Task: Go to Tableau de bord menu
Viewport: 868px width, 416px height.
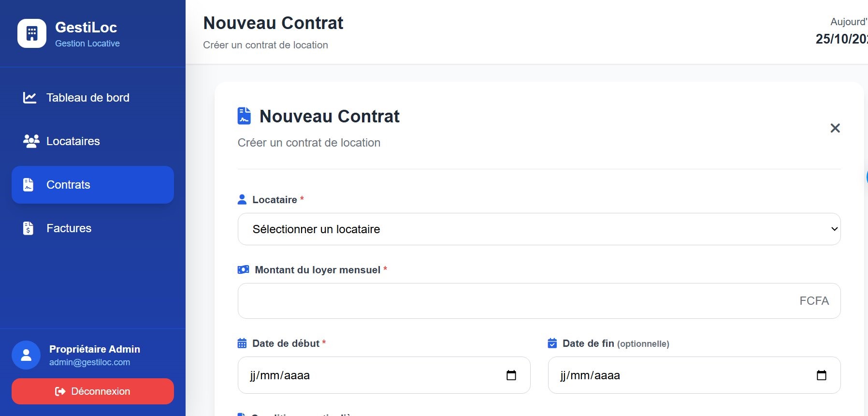Action: point(88,98)
